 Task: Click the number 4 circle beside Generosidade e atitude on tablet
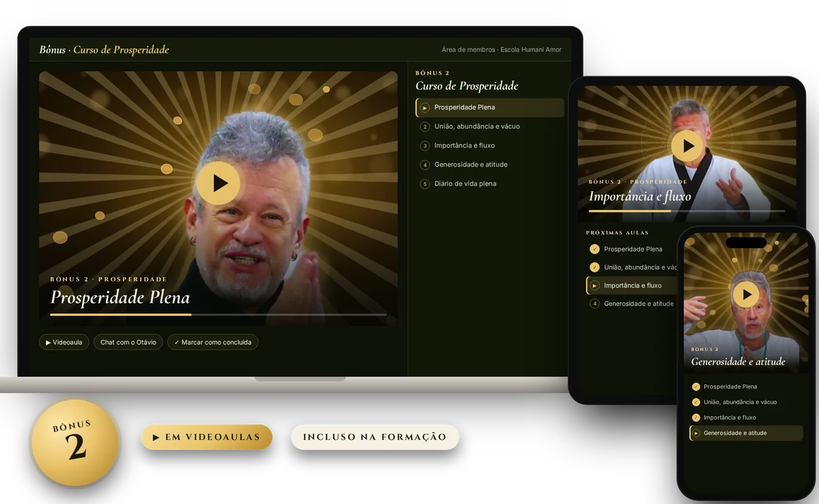[x=594, y=304]
